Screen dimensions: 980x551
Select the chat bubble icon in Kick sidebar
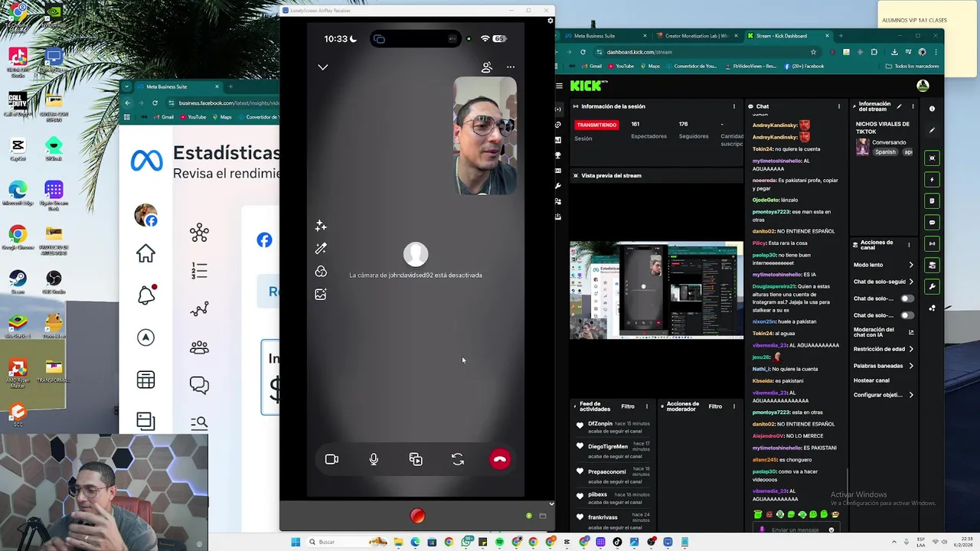(x=932, y=222)
